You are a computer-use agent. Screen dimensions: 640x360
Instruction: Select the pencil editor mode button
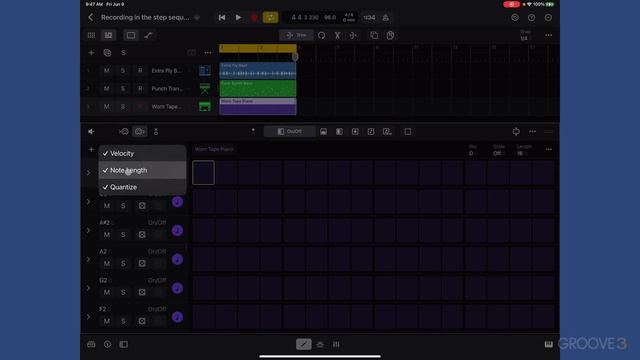(304, 344)
